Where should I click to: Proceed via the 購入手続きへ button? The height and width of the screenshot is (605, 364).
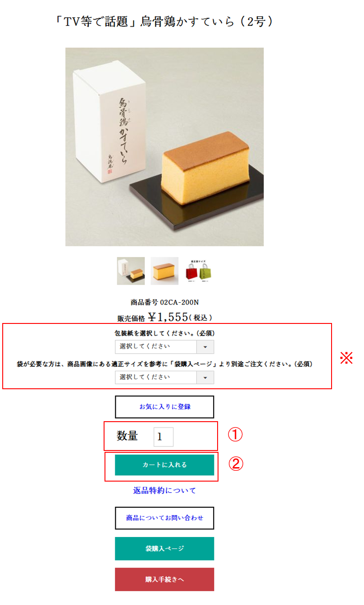(x=164, y=579)
